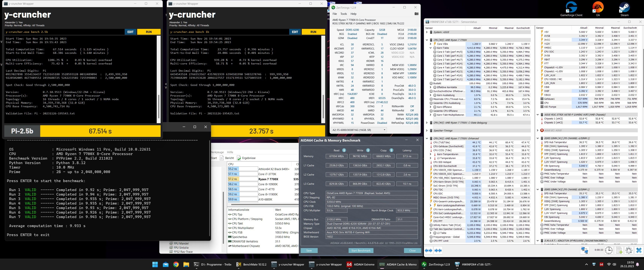
Task: Take ZenTimings screenshot with camera icon
Action: pos(417,14)
